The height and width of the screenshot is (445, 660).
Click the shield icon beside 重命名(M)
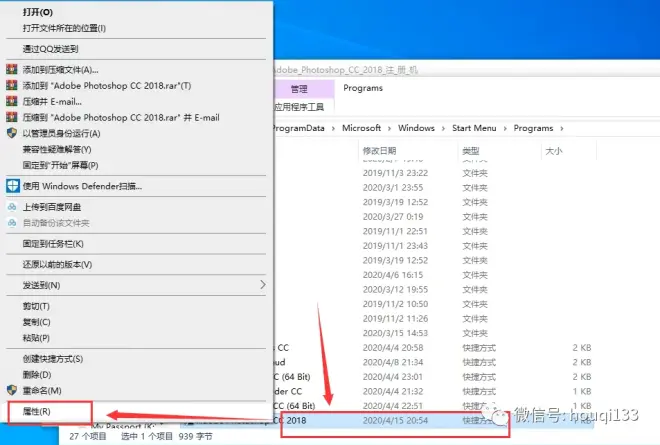[12, 390]
